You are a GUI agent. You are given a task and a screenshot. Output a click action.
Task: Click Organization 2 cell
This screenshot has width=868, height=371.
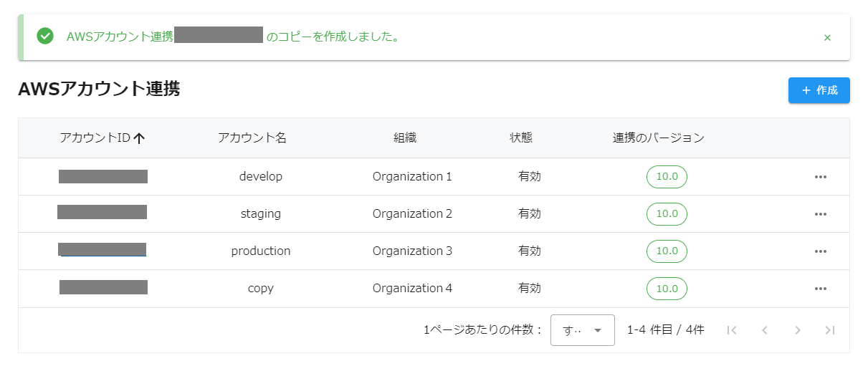coord(412,213)
